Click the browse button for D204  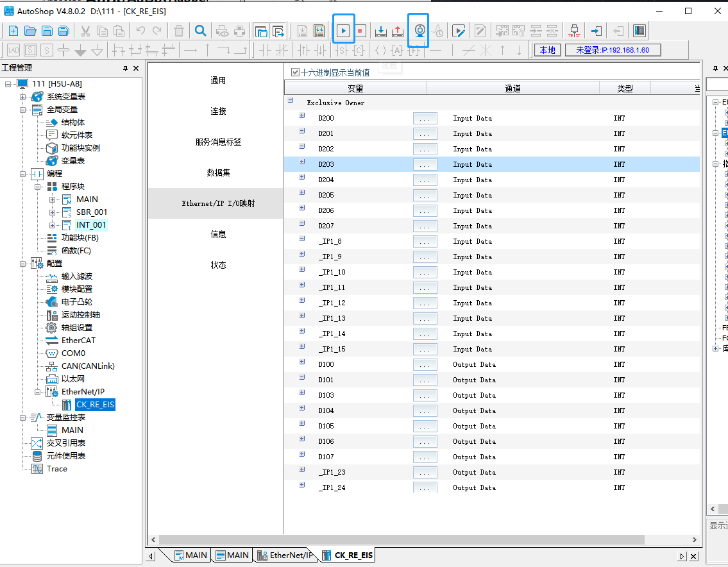425,180
